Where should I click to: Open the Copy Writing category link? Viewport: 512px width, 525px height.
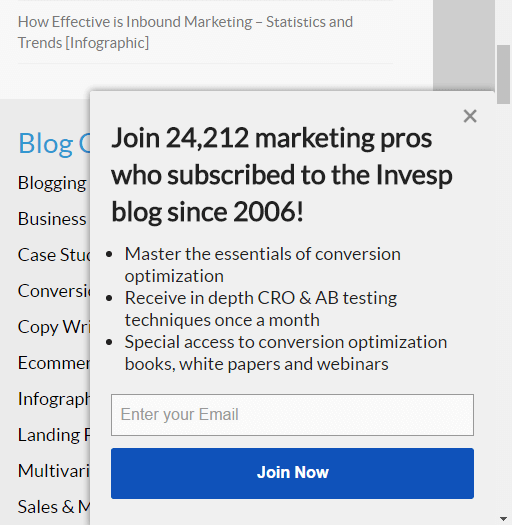click(x=54, y=327)
